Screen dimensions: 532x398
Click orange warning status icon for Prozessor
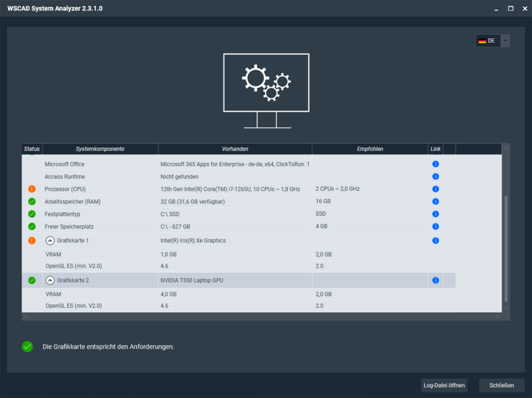(x=32, y=189)
